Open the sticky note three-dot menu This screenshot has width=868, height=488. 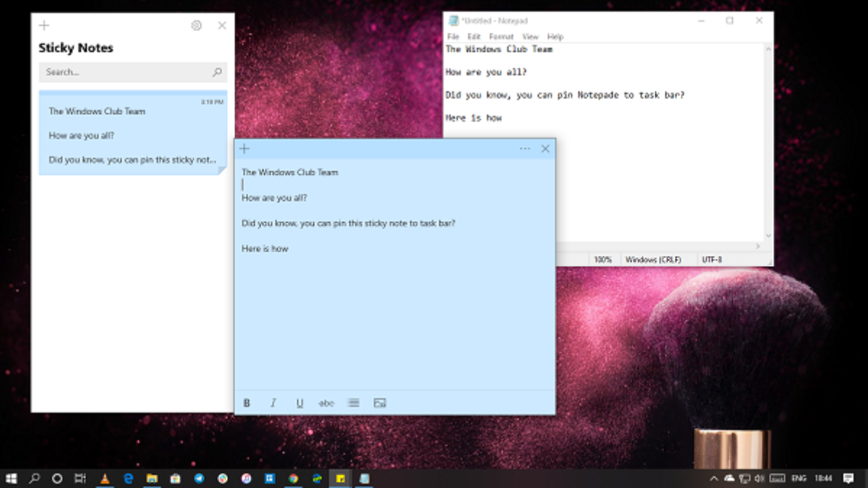524,149
